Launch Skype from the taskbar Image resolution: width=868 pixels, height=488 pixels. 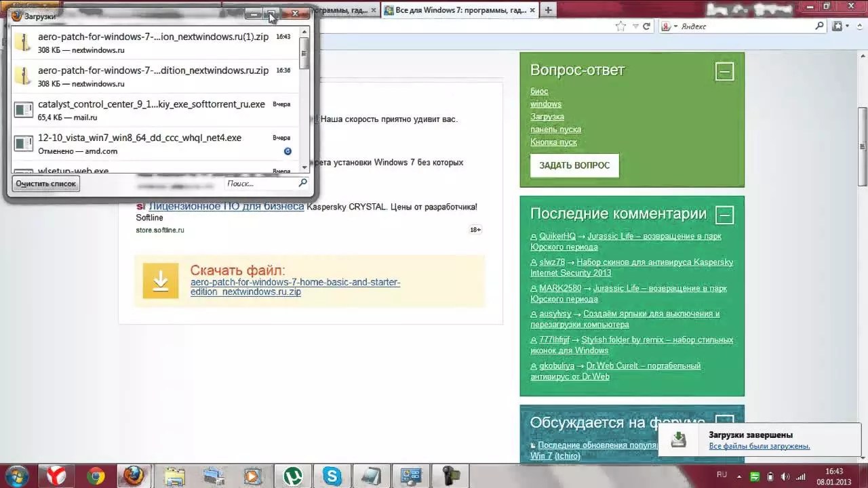pyautogui.click(x=332, y=476)
